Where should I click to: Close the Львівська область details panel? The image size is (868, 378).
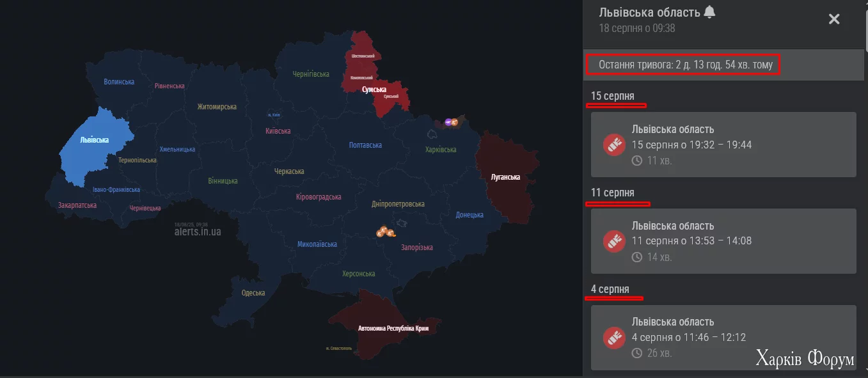[834, 19]
